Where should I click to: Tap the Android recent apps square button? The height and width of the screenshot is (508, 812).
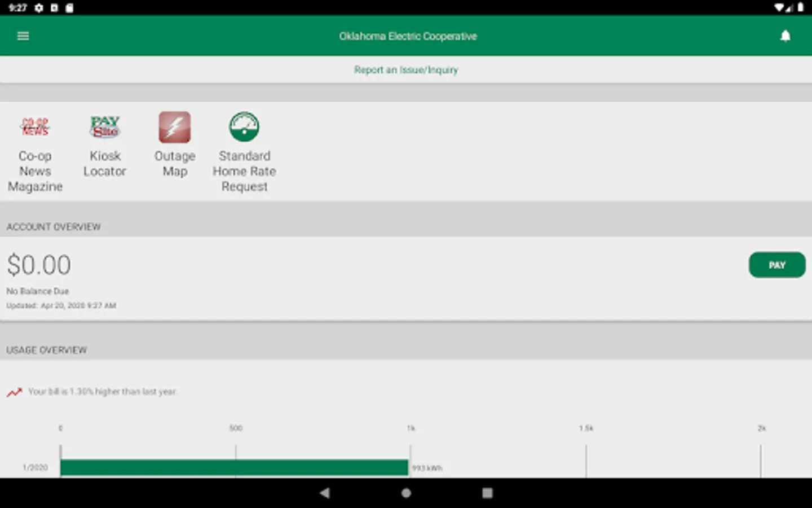[x=487, y=493]
